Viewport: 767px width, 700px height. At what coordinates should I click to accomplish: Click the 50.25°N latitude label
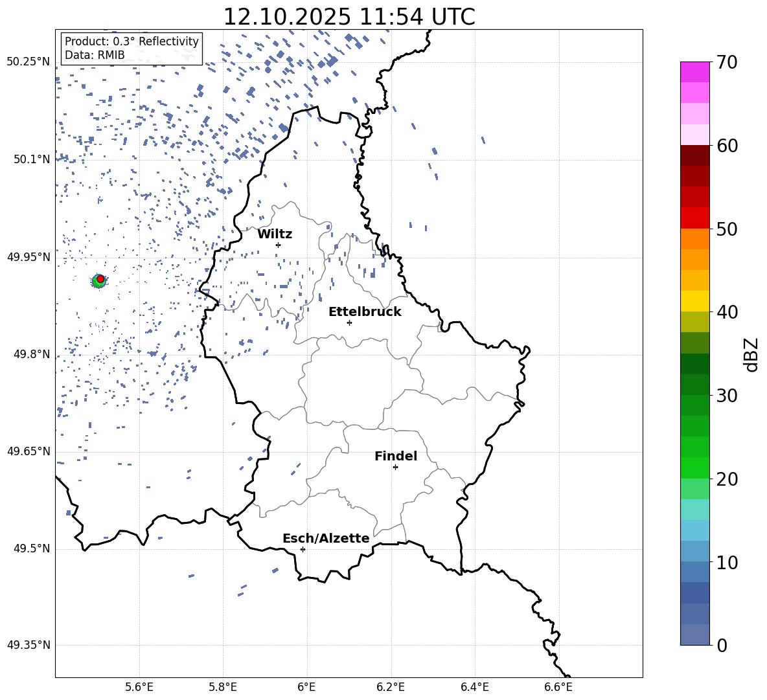(x=29, y=62)
